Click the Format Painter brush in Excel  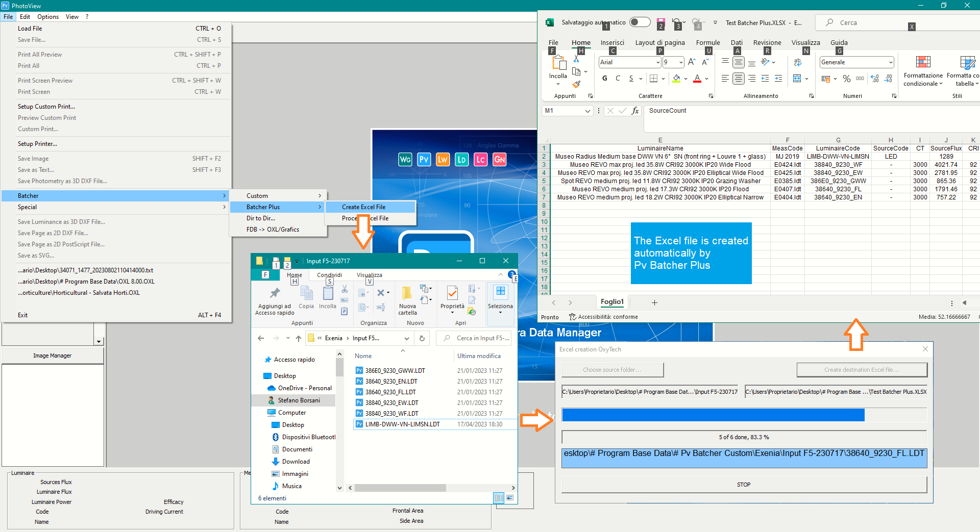(576, 84)
